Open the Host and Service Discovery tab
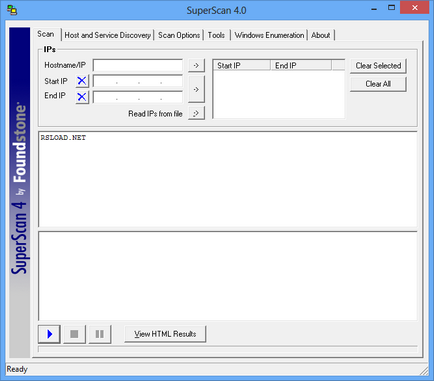The width and height of the screenshot is (434, 381). coord(108,35)
